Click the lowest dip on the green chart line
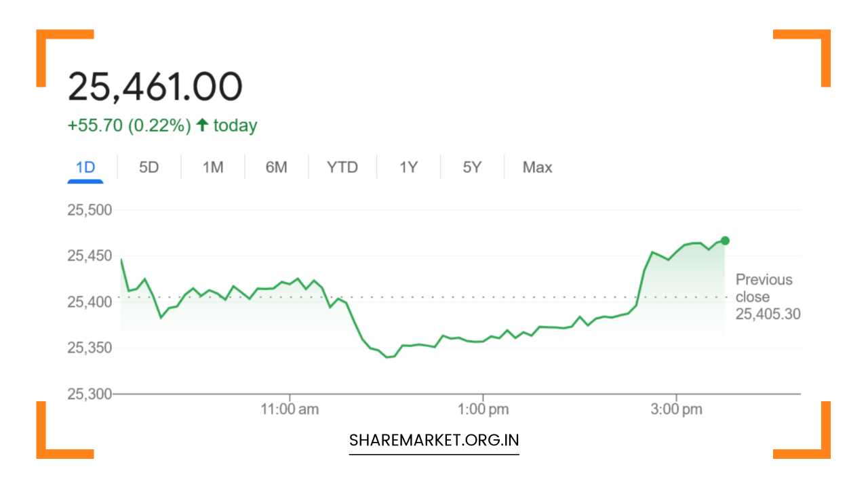868x488 pixels. coord(391,355)
